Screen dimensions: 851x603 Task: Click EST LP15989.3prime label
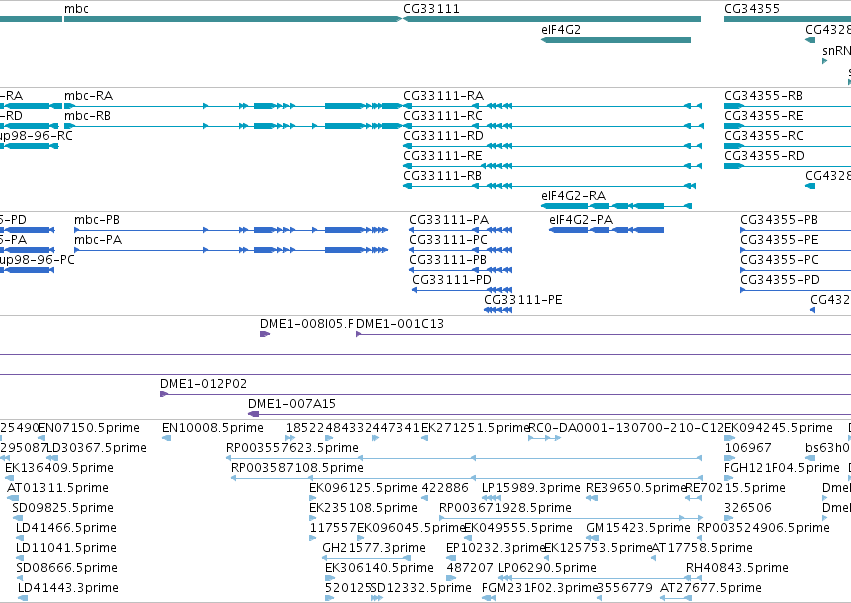click(531, 488)
